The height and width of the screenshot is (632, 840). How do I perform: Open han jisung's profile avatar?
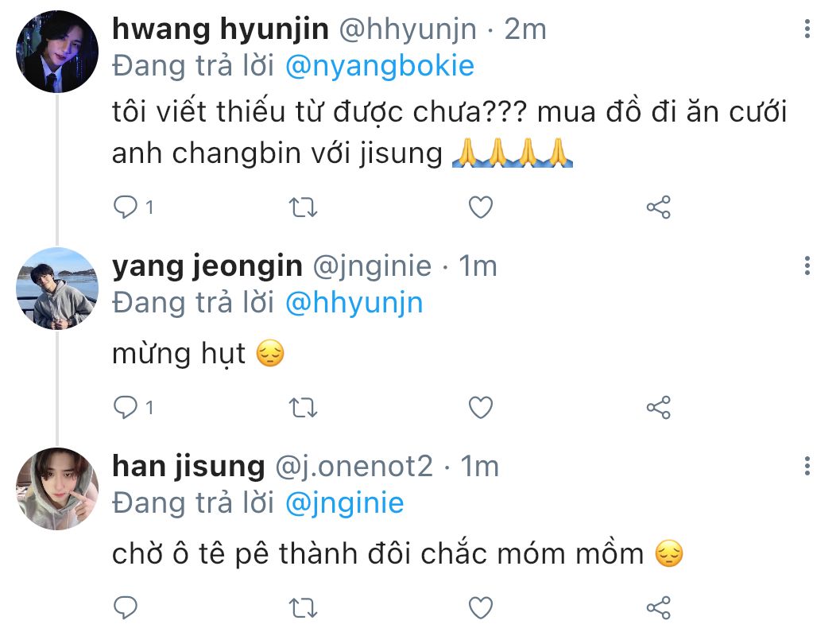point(57,489)
